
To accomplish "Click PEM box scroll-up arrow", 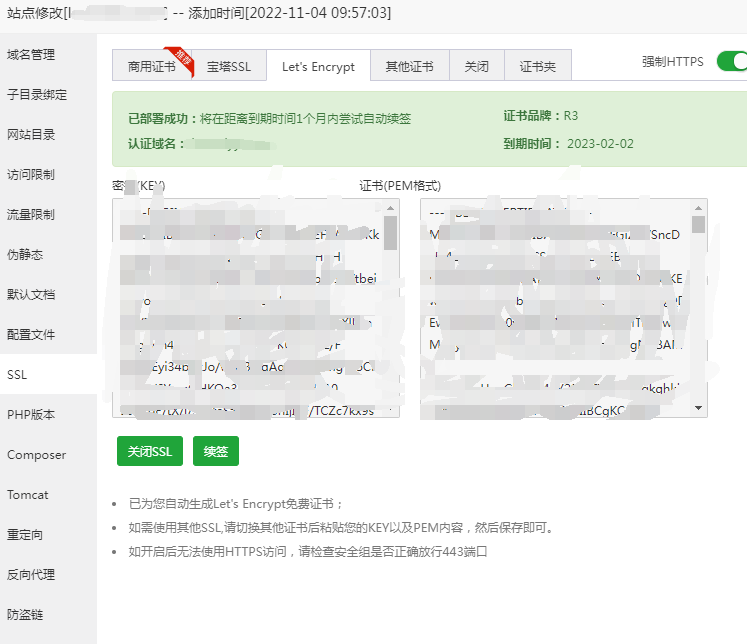I will pos(698,208).
